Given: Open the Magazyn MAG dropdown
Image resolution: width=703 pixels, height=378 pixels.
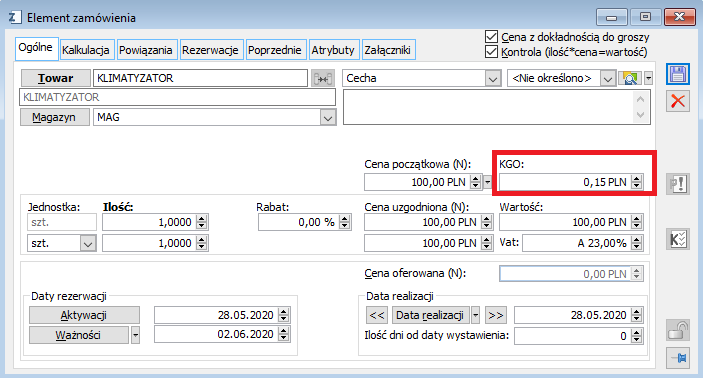Looking at the screenshot, I should [328, 118].
